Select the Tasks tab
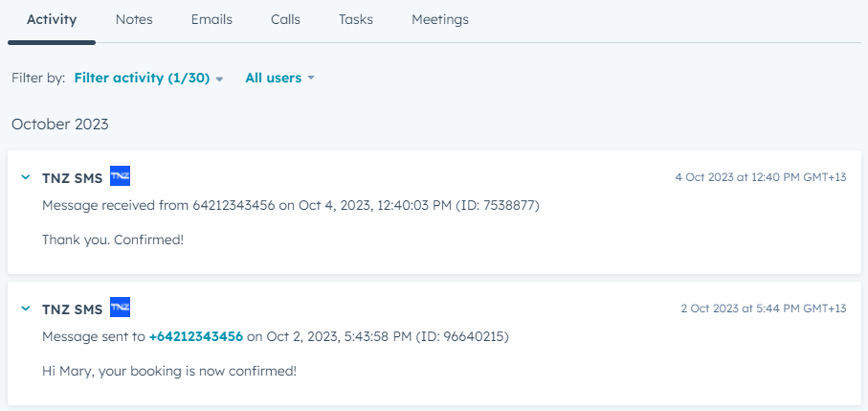 click(x=356, y=19)
